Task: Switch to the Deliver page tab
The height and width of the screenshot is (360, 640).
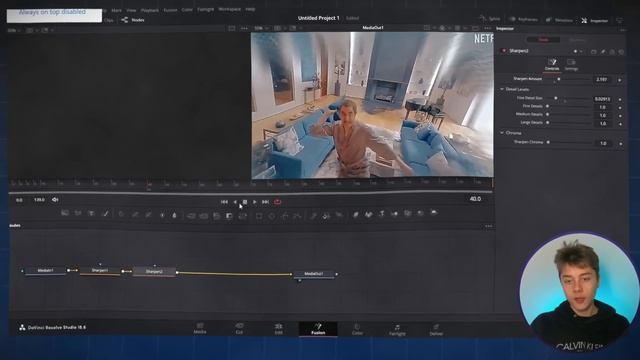Action: point(436,330)
